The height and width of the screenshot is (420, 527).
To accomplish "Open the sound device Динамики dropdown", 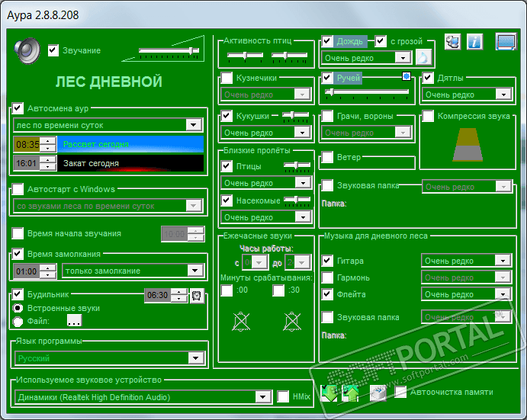I will pos(143,397).
